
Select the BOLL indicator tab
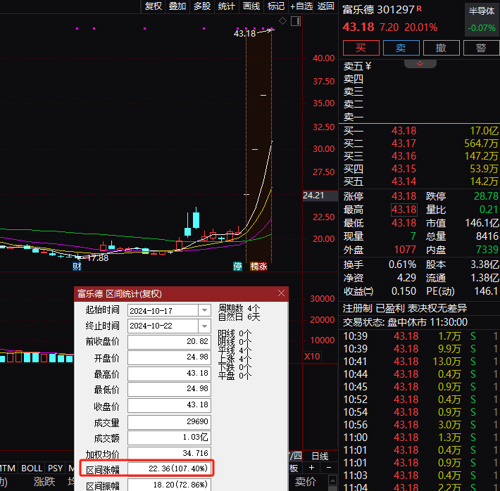(31, 468)
